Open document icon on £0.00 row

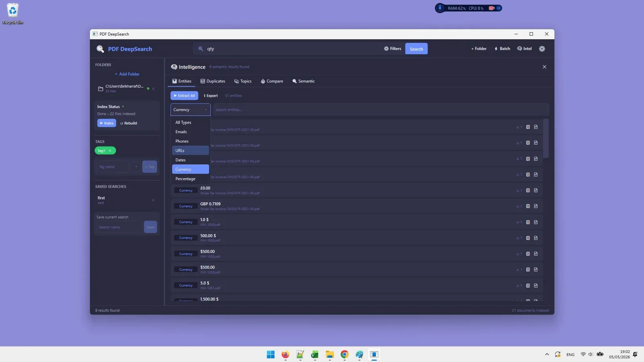(536, 190)
